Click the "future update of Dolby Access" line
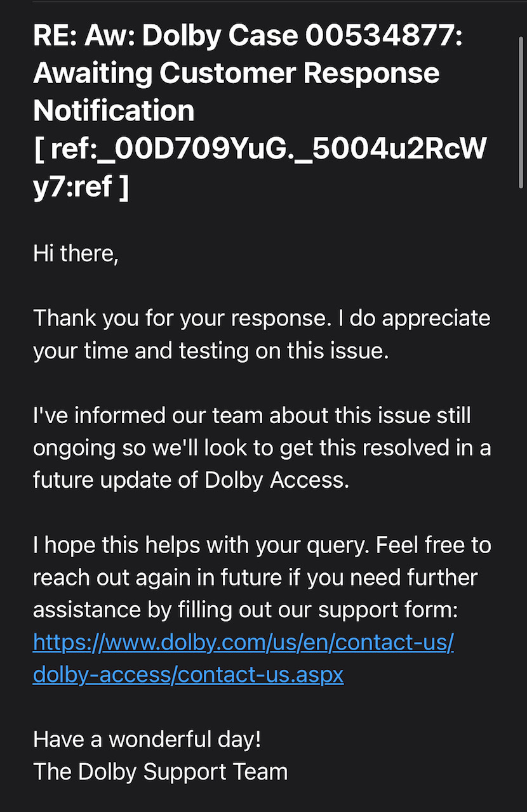The width and height of the screenshot is (527, 812). (x=191, y=480)
